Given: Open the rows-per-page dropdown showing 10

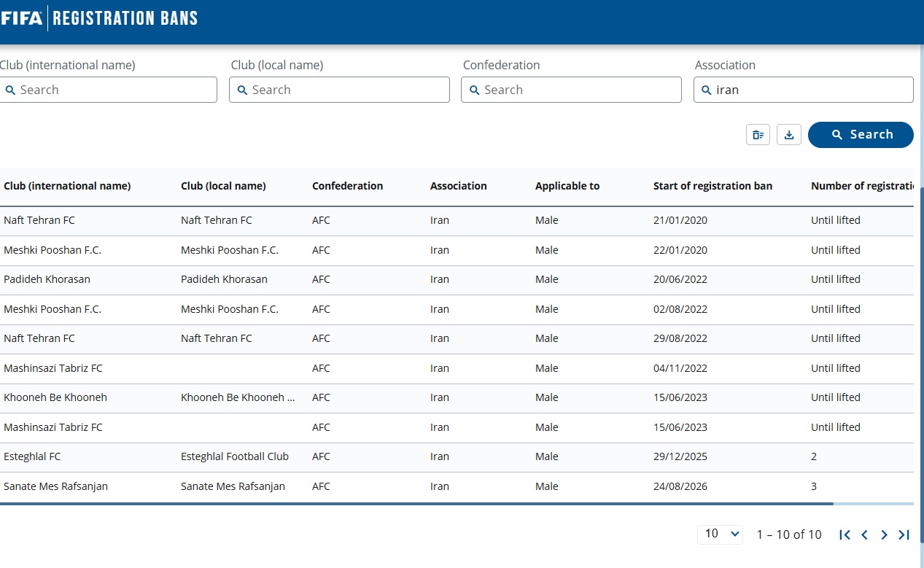Looking at the screenshot, I should pos(721,534).
